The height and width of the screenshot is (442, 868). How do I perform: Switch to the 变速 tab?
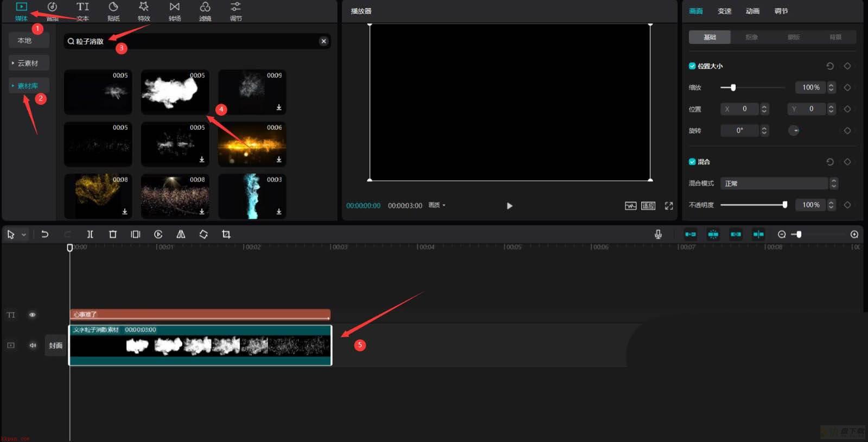click(724, 11)
